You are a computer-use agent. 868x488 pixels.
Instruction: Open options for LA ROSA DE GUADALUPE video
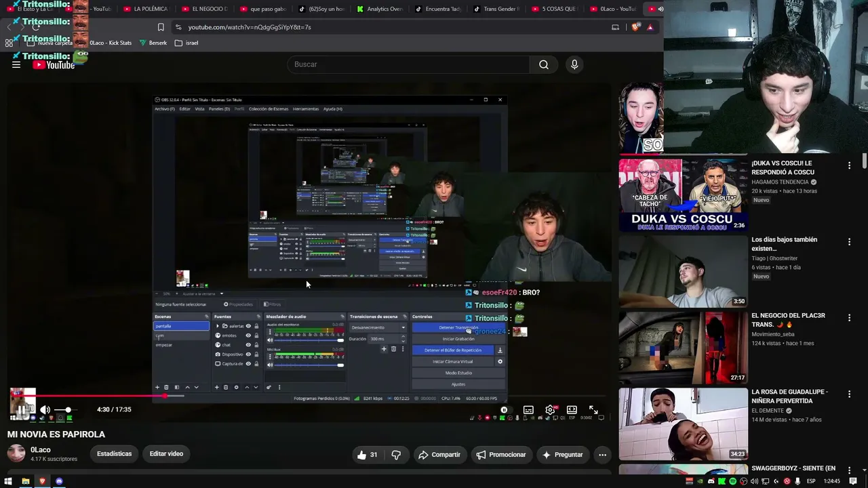click(849, 394)
